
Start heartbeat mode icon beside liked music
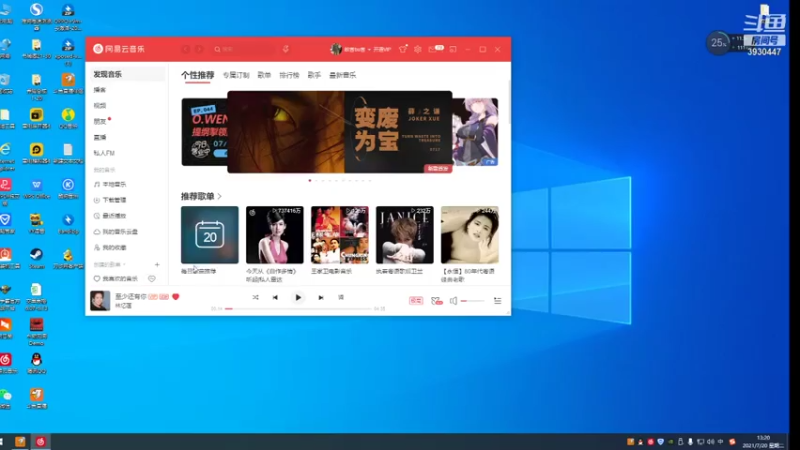(152, 279)
